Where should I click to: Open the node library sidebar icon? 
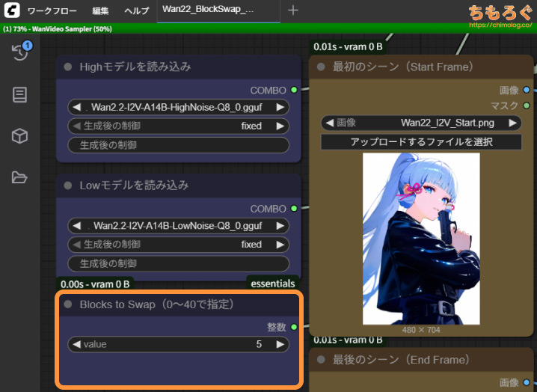pyautogui.click(x=19, y=95)
